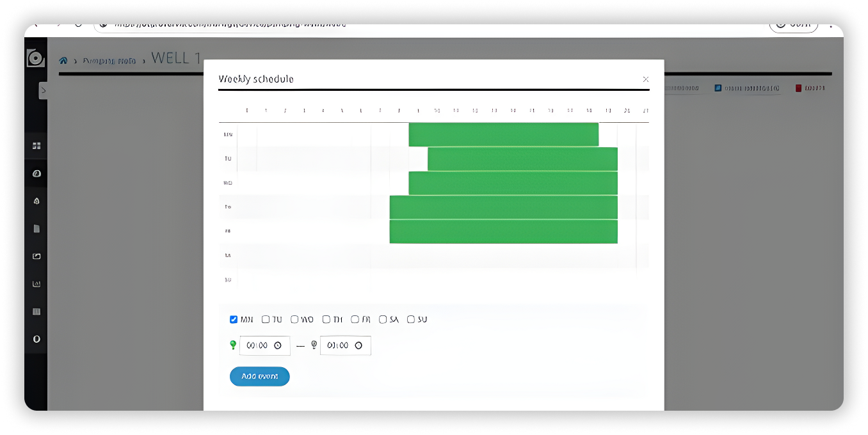Click the app logo at sidebar top
The width and height of the screenshot is (868, 435).
(36, 58)
